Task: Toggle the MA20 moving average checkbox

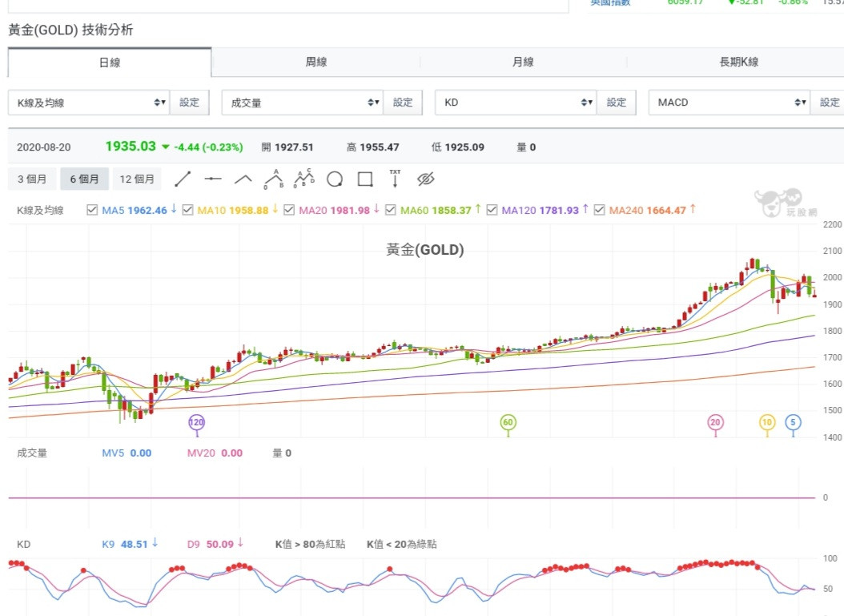Action: (x=287, y=211)
